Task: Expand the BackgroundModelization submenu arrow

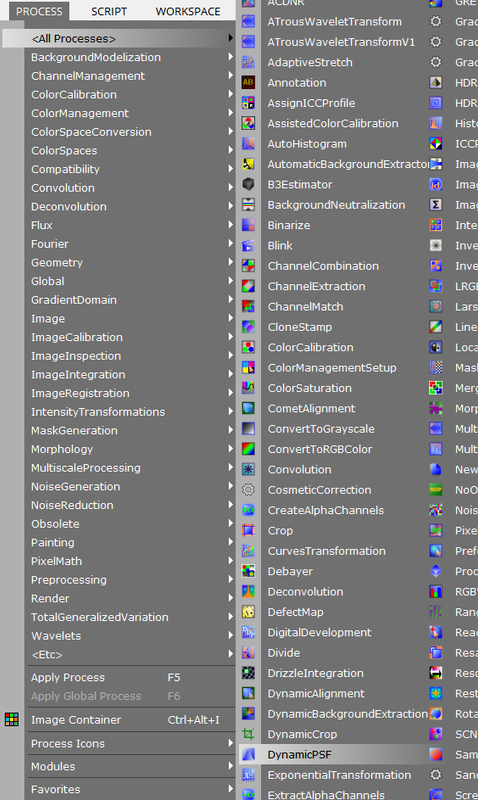Action: tap(231, 57)
